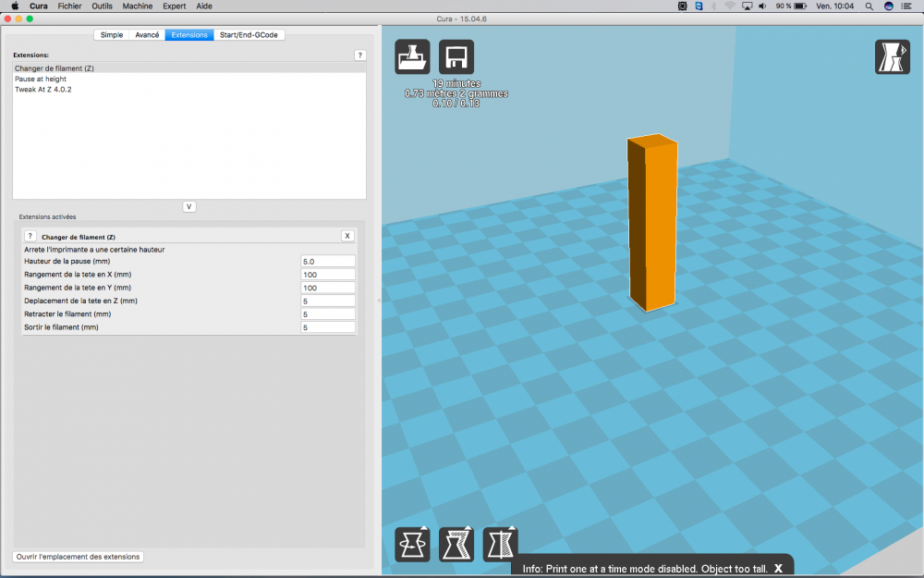Open the Fichier menu
The image size is (924, 578).
[69, 6]
